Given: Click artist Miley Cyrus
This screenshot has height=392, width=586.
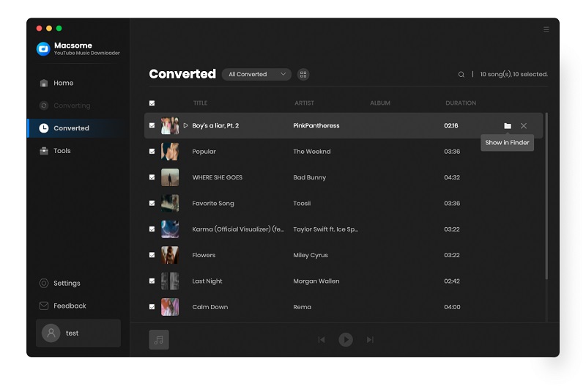Looking at the screenshot, I should tap(310, 255).
